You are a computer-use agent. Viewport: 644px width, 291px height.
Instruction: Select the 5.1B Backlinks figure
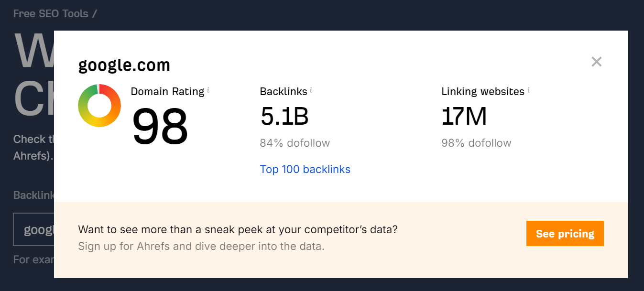[x=284, y=116]
